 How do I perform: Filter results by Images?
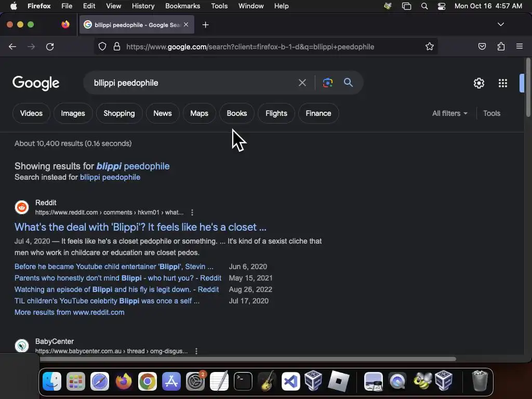pyautogui.click(x=73, y=113)
